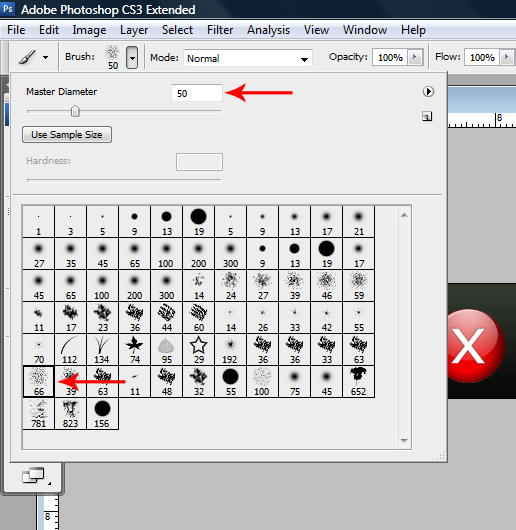The height and width of the screenshot is (530, 516).
Task: Click the Master Diameter slider handle
Action: pyautogui.click(x=75, y=111)
